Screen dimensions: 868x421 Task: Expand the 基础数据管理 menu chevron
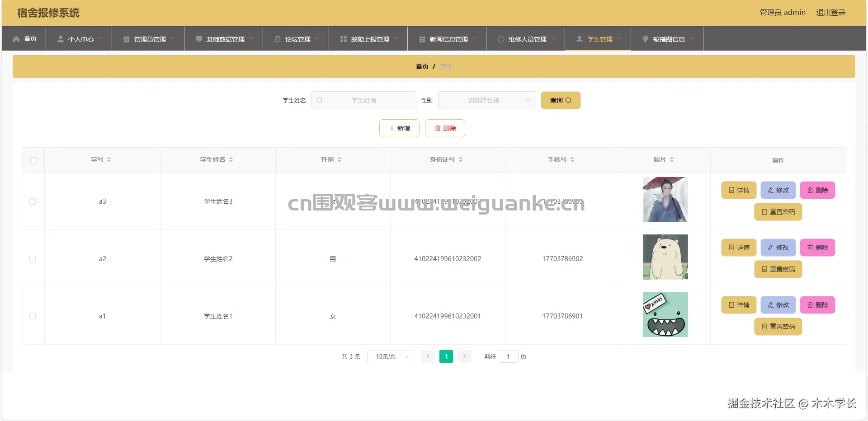coord(251,38)
